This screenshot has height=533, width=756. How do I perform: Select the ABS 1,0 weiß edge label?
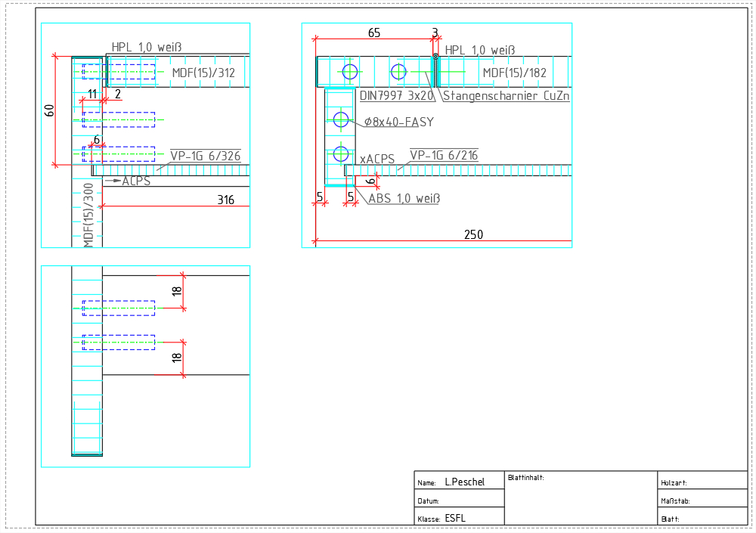tap(404, 199)
